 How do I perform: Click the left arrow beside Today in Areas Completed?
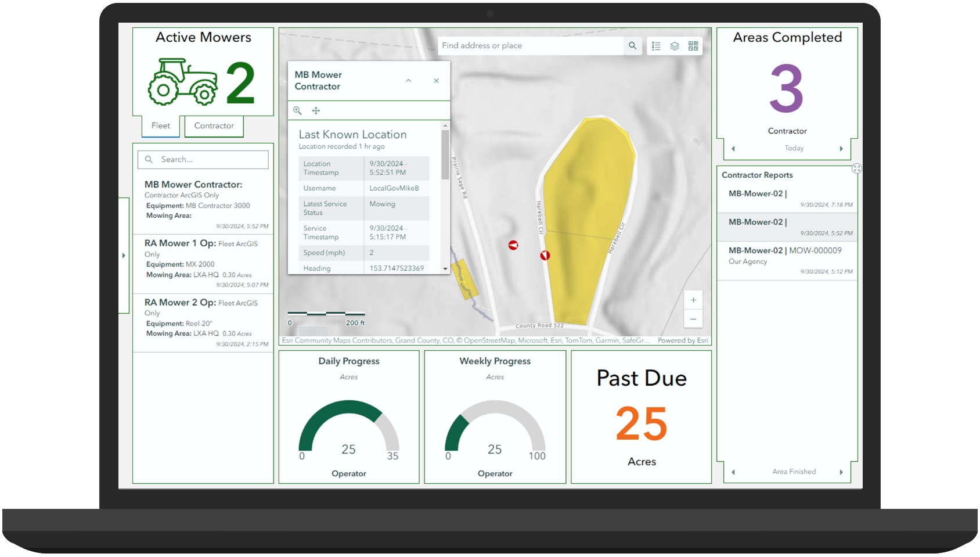pyautogui.click(x=733, y=148)
